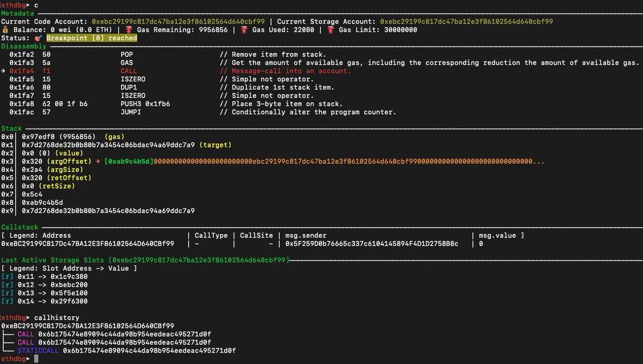Screen dimensions: 643x364
Task: Click the gas icon before Gas Remaining
Action: pos(129,30)
